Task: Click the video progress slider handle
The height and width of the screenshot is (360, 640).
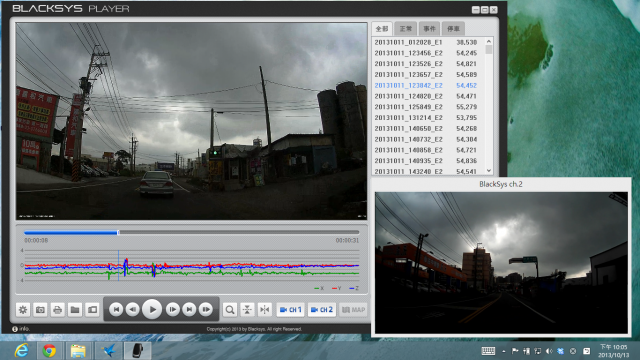Action: (118, 233)
